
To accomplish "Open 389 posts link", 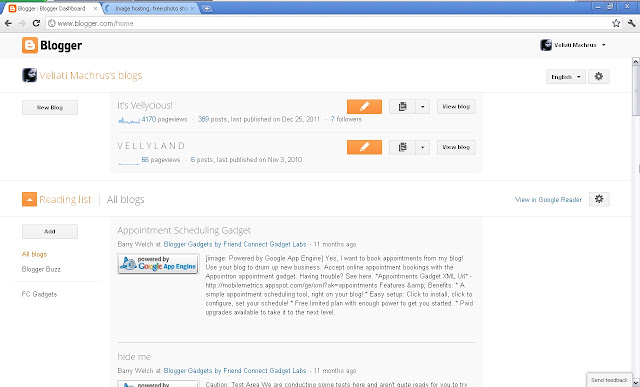I will (x=203, y=119).
